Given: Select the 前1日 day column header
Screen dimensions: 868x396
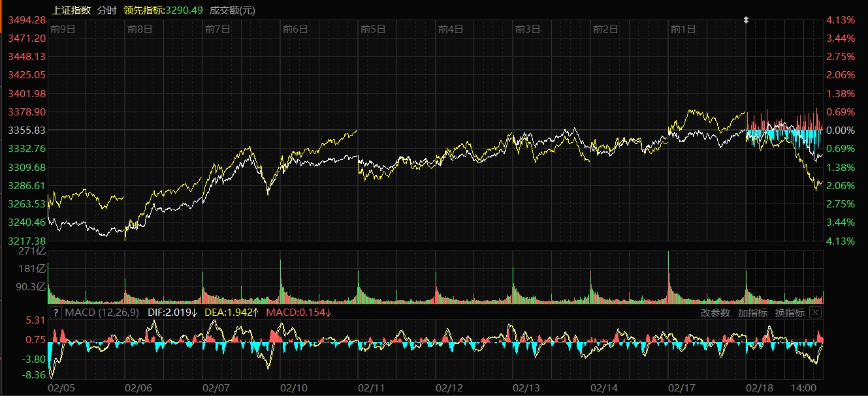Looking at the screenshot, I should [x=683, y=29].
